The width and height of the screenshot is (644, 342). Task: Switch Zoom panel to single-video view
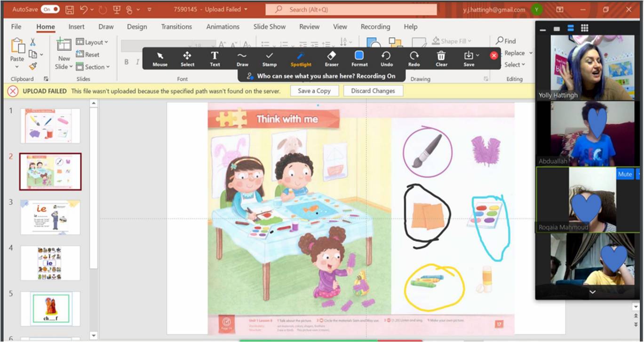557,29
